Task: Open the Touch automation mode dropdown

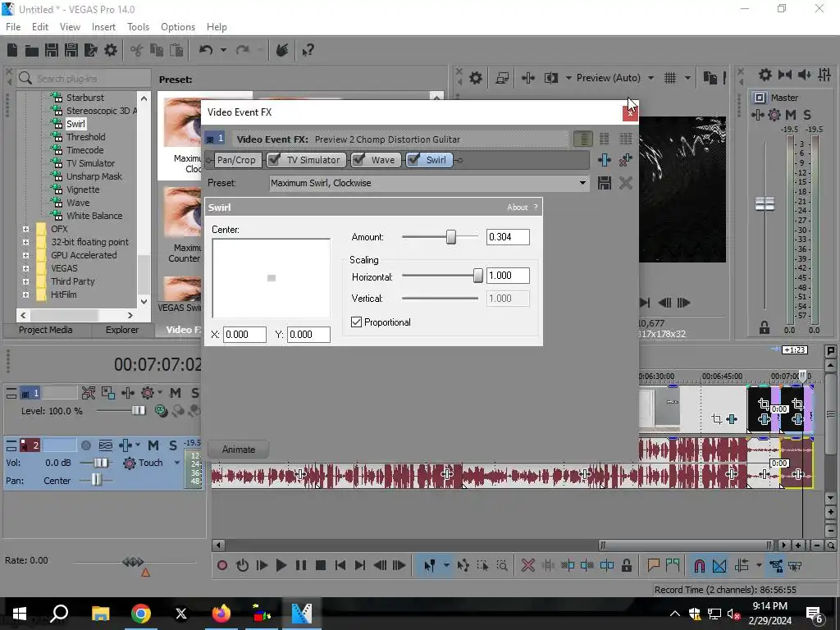Action: (177, 463)
